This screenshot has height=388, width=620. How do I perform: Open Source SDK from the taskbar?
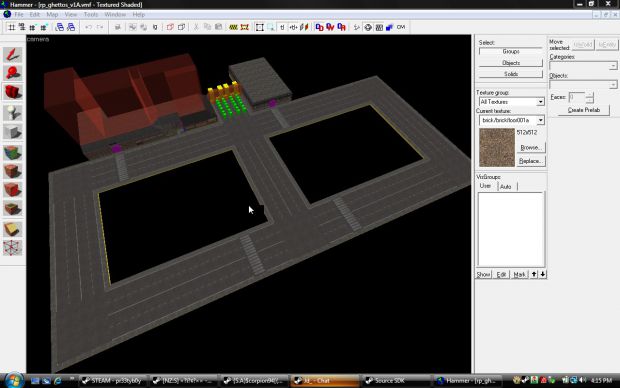[x=396, y=380]
